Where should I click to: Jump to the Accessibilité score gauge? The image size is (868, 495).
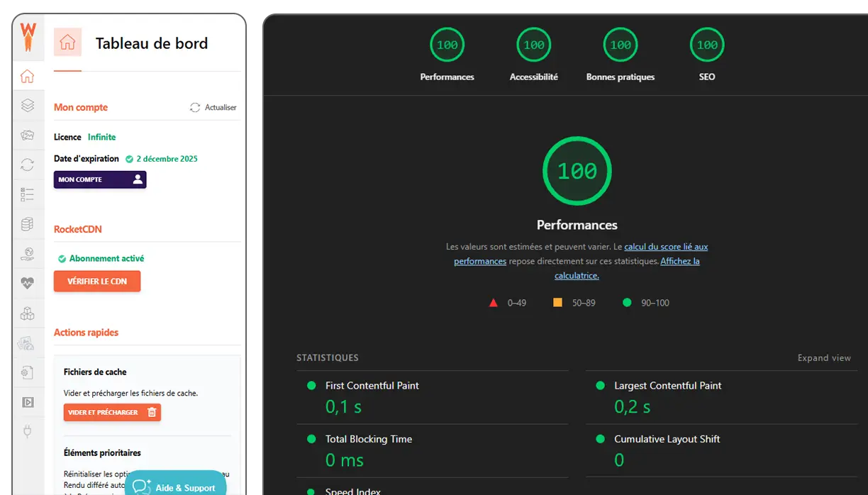pyautogui.click(x=533, y=45)
